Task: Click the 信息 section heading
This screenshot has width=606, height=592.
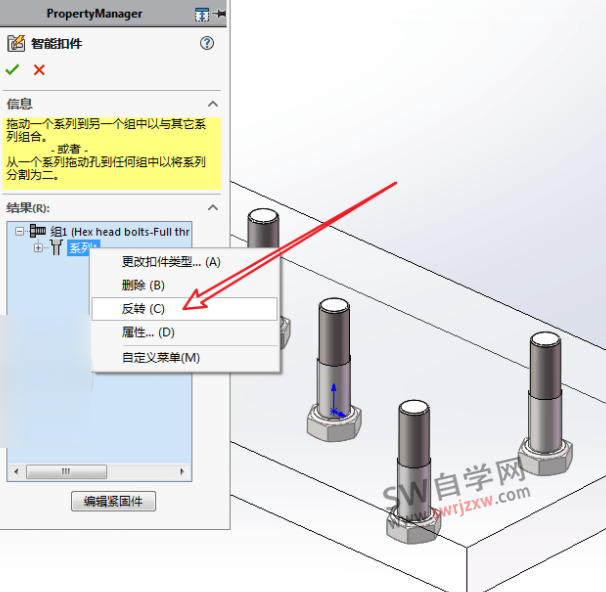Action: [19, 104]
